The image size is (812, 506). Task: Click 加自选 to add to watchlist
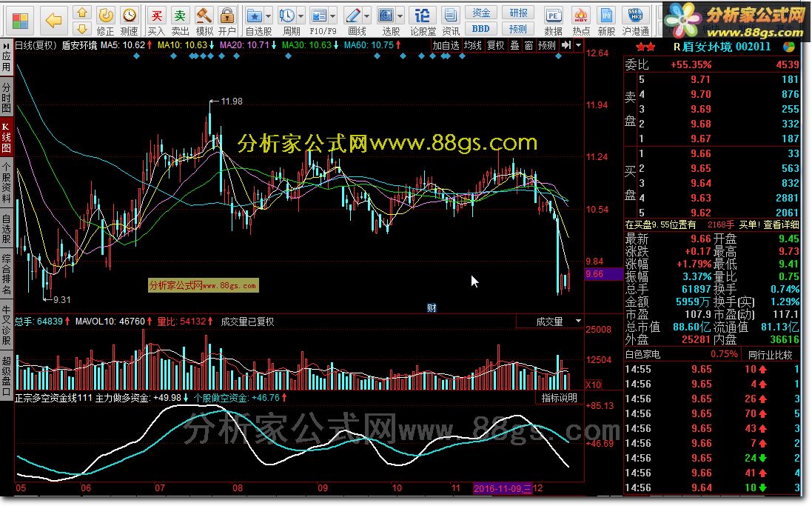click(x=446, y=45)
